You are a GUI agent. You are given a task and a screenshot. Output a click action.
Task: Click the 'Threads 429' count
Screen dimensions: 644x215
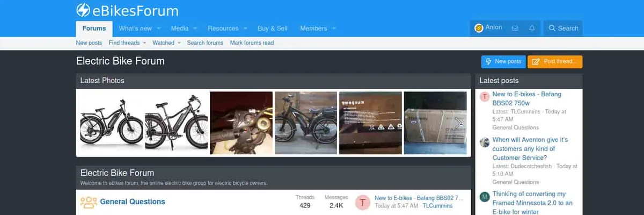(x=305, y=202)
